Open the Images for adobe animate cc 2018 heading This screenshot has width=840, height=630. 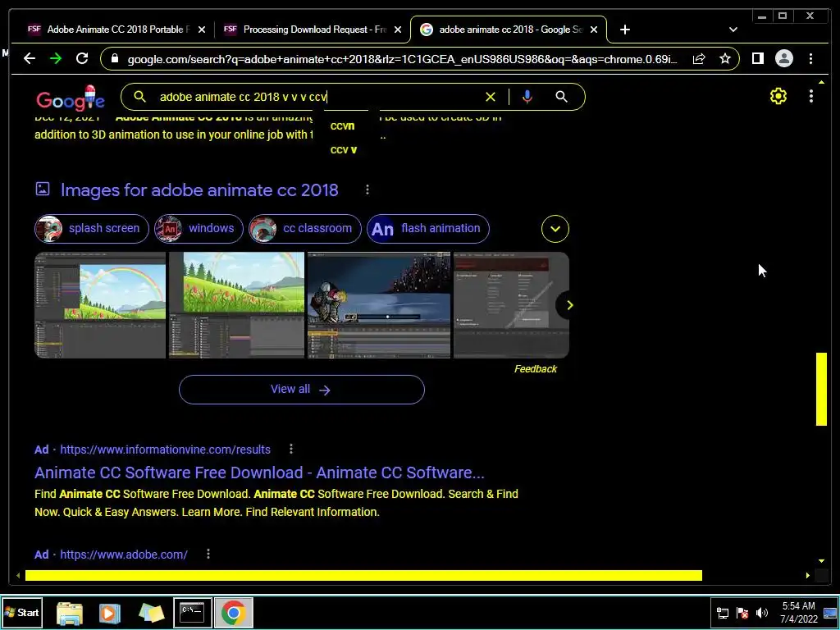(x=199, y=190)
